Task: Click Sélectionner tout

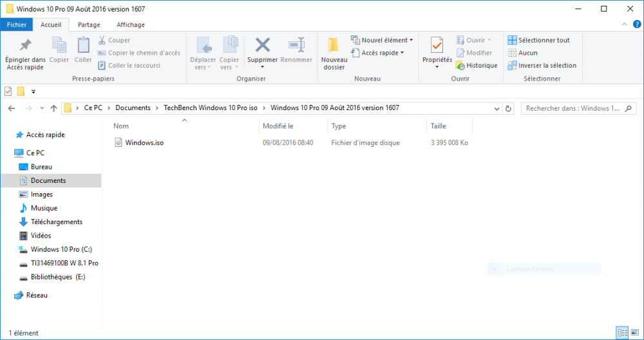Action: (x=538, y=40)
